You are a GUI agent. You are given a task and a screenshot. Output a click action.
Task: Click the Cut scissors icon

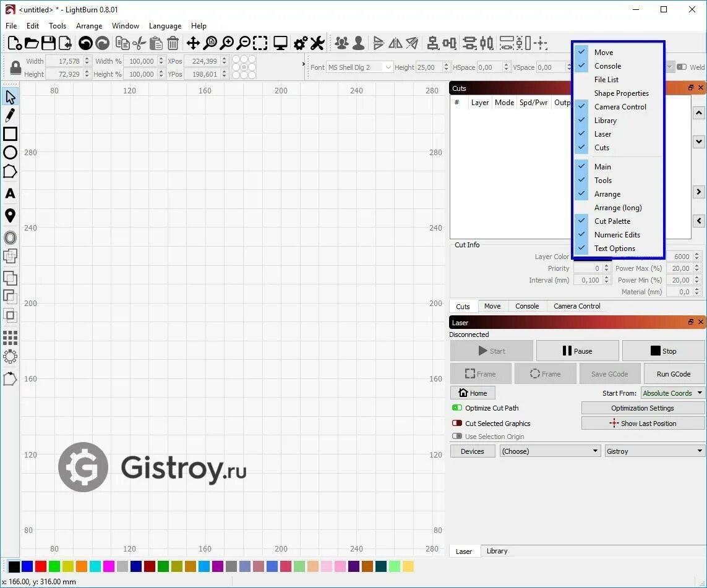(x=139, y=43)
